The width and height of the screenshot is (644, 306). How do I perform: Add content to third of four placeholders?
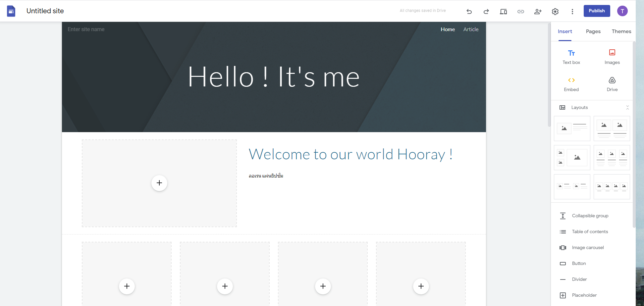pos(323,286)
